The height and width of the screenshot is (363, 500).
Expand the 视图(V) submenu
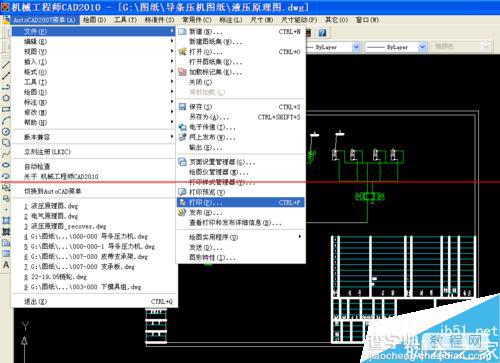[x=93, y=51]
